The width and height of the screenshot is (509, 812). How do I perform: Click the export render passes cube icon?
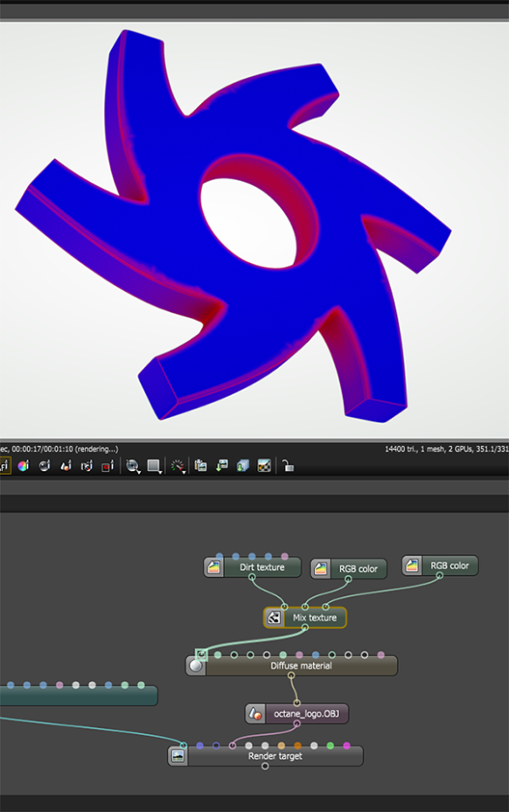tap(242, 466)
